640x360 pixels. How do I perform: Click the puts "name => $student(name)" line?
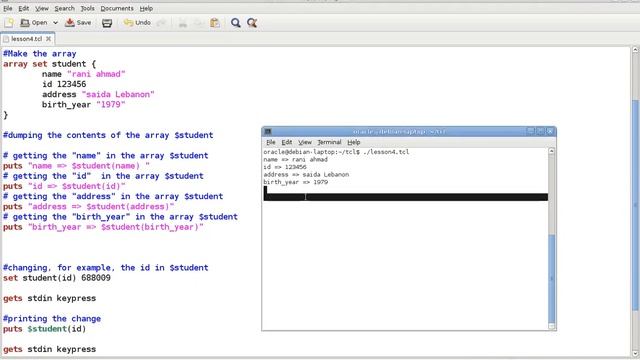tap(76, 166)
